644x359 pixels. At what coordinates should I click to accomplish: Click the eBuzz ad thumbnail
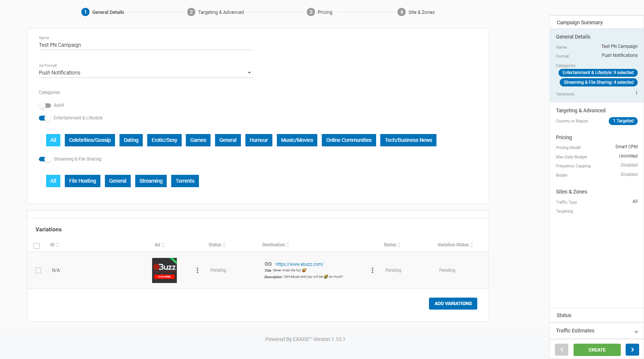point(164,270)
